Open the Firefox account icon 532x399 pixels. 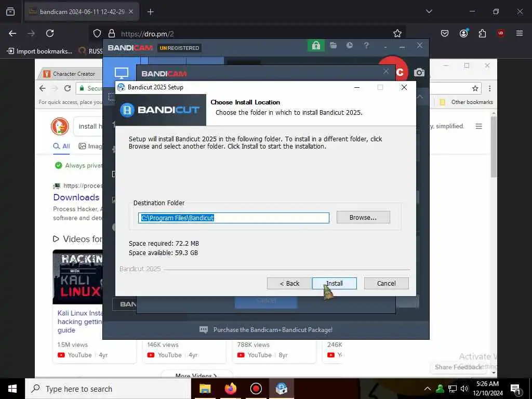[x=463, y=33]
